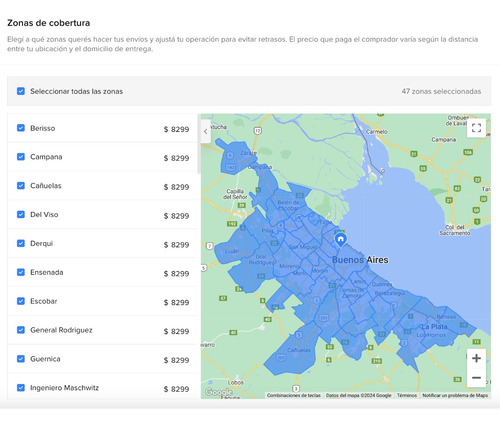Image resolution: width=500 pixels, height=428 pixels.
Task: Uncheck the Campana zone checkbox
Action: (x=21, y=157)
